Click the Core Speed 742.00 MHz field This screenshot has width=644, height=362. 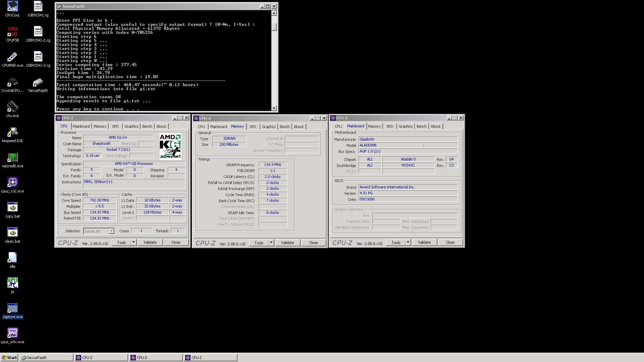(100, 200)
